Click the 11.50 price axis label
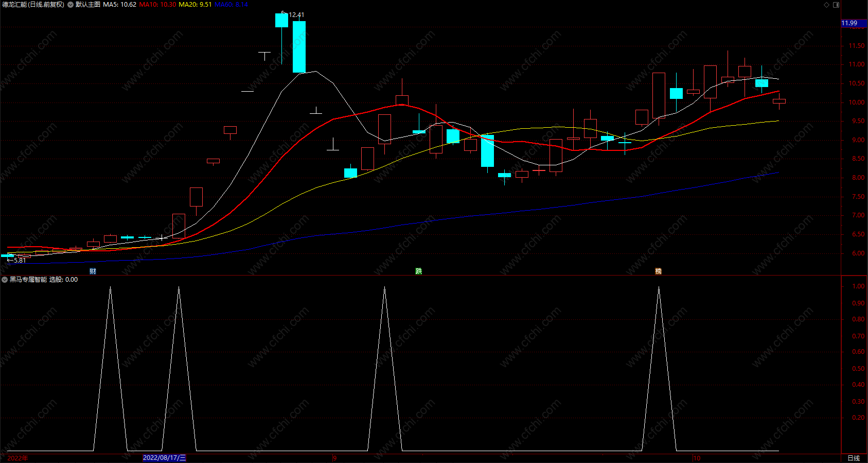Viewport: 868px width, 463px height. point(857,46)
